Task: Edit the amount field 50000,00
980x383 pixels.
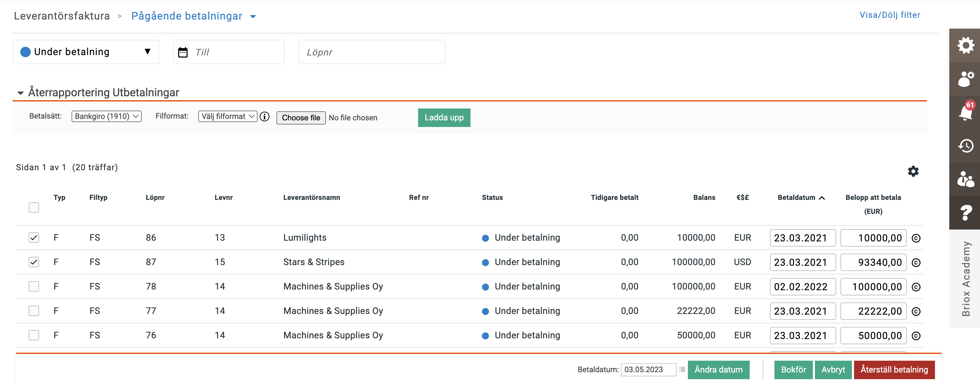Action: point(873,335)
